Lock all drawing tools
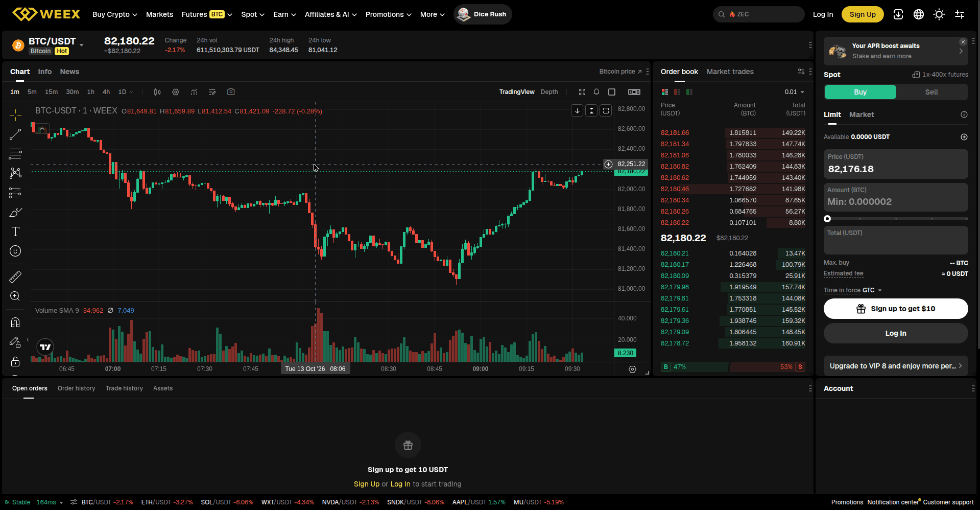 tap(15, 362)
